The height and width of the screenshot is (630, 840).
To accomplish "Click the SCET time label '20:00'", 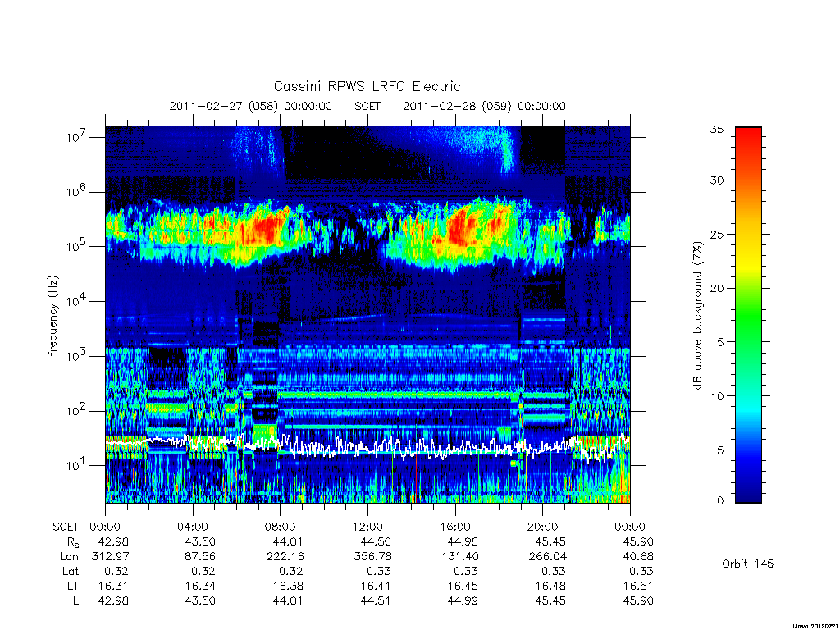I will [x=542, y=527].
